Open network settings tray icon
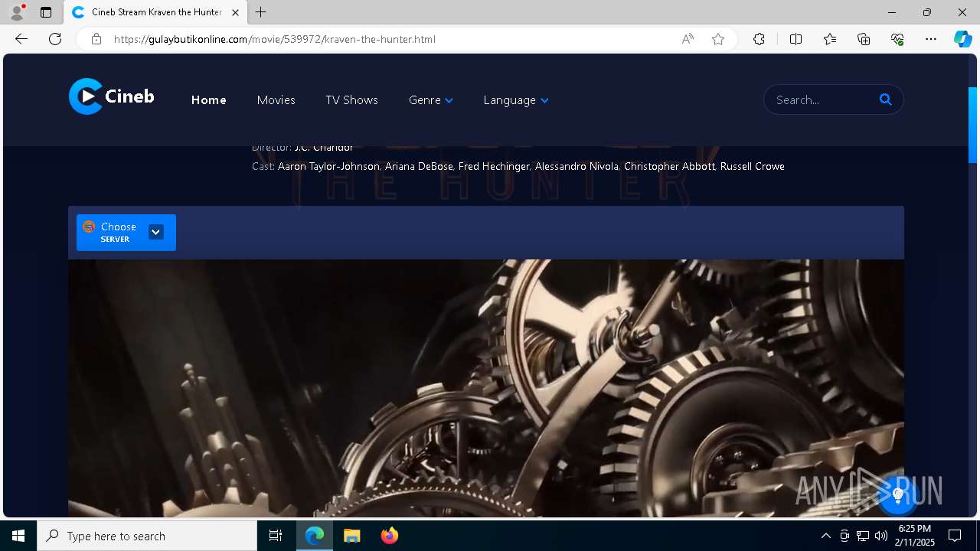The height and width of the screenshot is (551, 980). pos(863,536)
